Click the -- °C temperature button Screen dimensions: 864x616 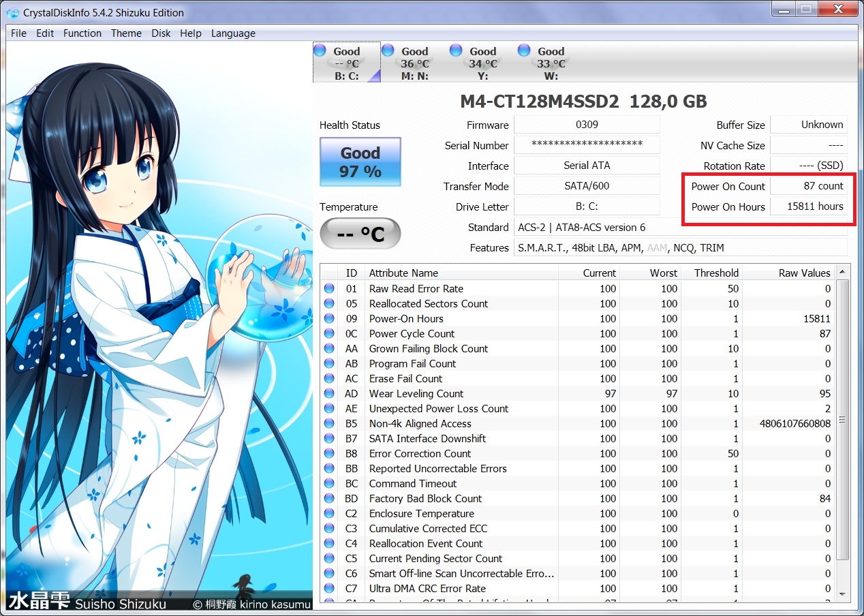click(x=360, y=234)
